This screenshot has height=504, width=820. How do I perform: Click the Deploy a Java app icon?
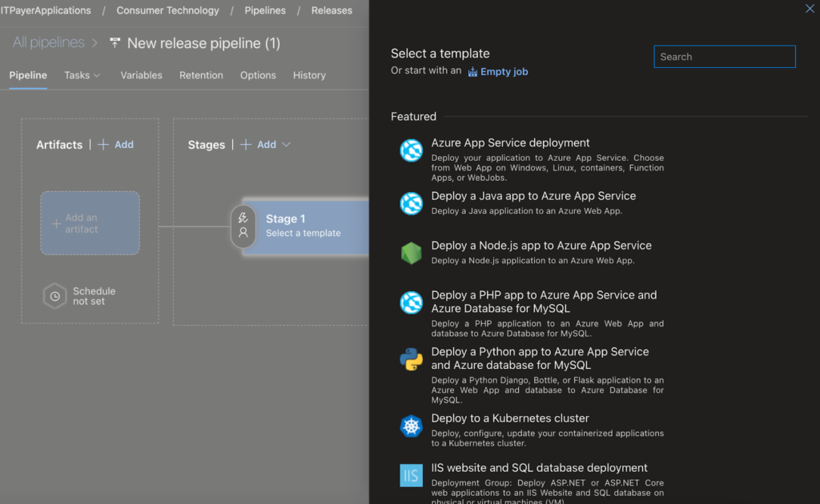coord(411,204)
